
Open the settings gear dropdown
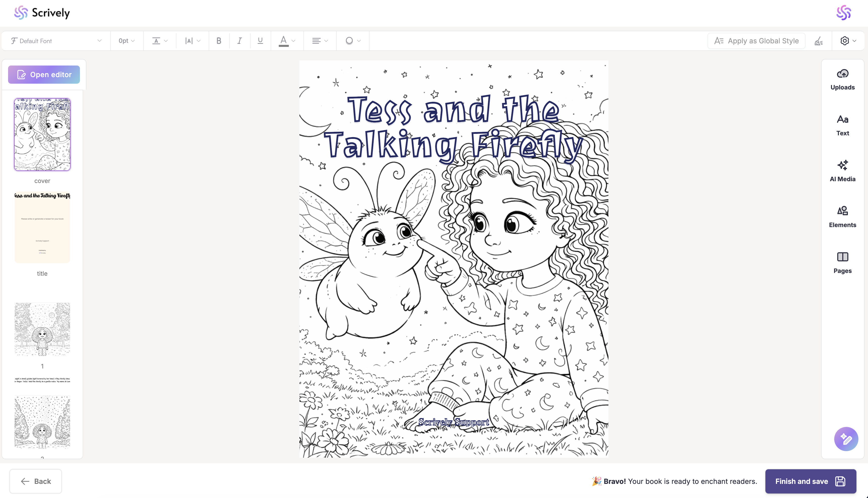(x=848, y=41)
